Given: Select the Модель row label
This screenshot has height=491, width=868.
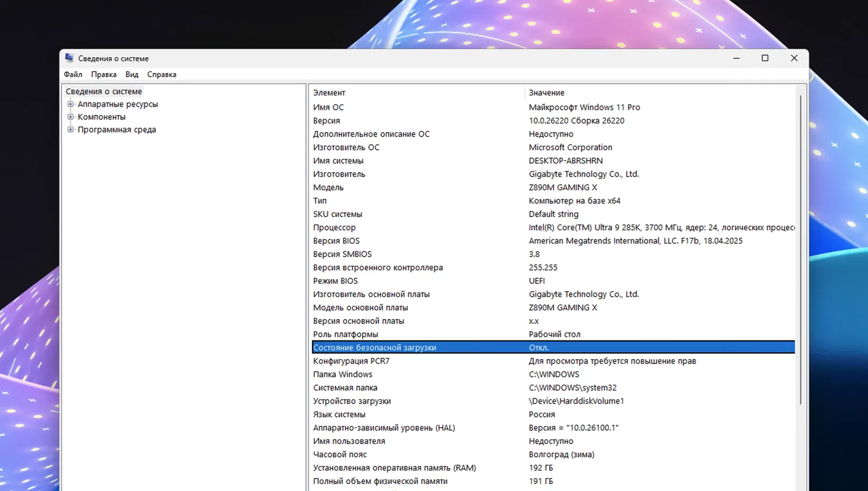Looking at the screenshot, I should 328,187.
